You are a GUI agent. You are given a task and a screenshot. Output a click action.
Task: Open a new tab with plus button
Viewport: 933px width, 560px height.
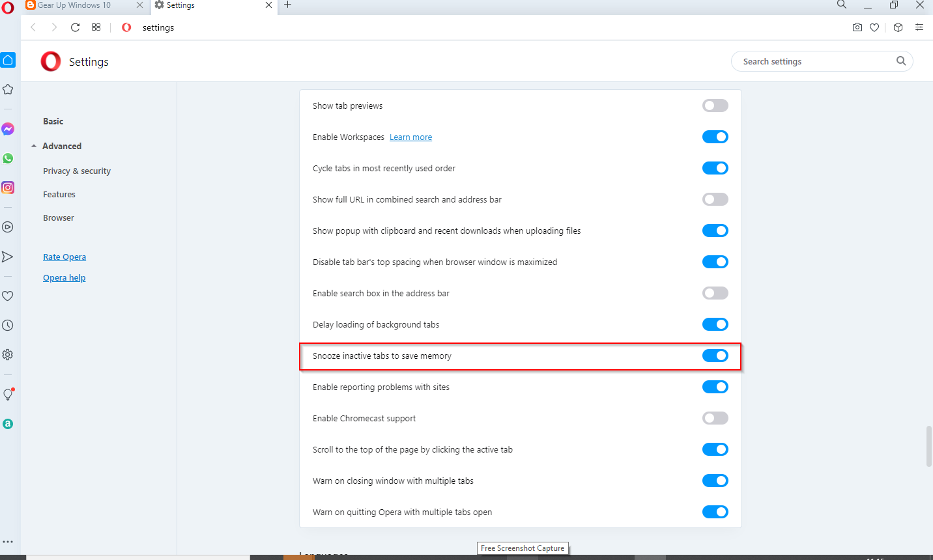pyautogui.click(x=288, y=5)
